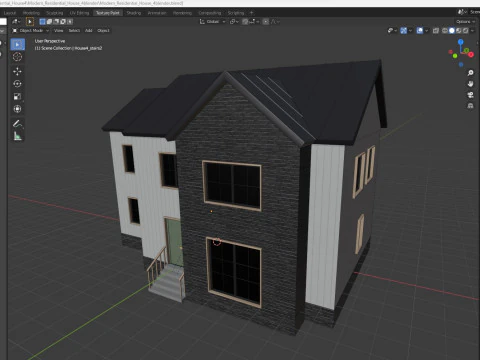The width and height of the screenshot is (480, 360).
Task: Toggle the snapping magnet icon
Action: click(245, 22)
